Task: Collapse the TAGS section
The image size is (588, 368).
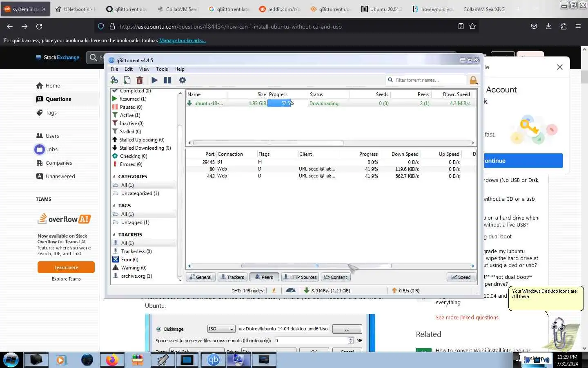Action: (x=114, y=206)
